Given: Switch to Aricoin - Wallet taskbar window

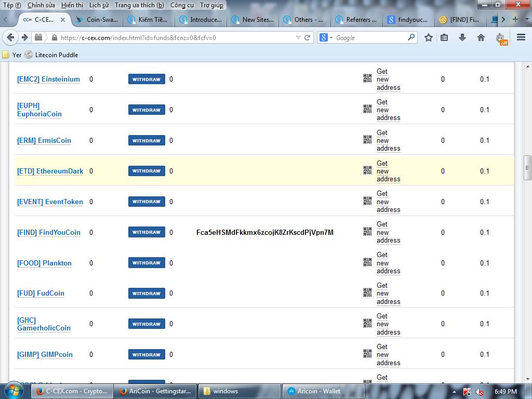Looking at the screenshot, I should click(x=323, y=391).
